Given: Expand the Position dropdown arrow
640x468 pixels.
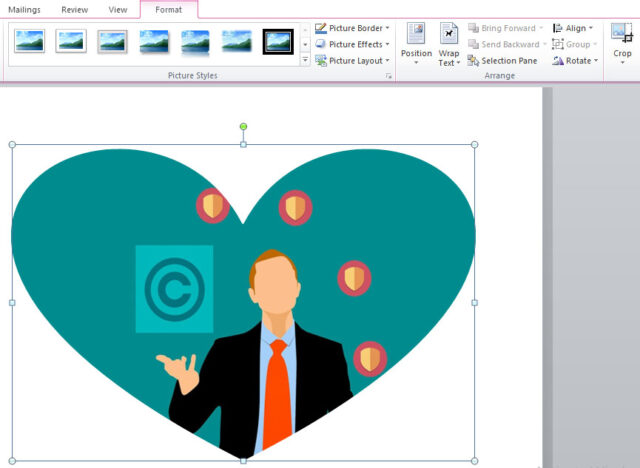Looking at the screenshot, I should (x=416, y=63).
